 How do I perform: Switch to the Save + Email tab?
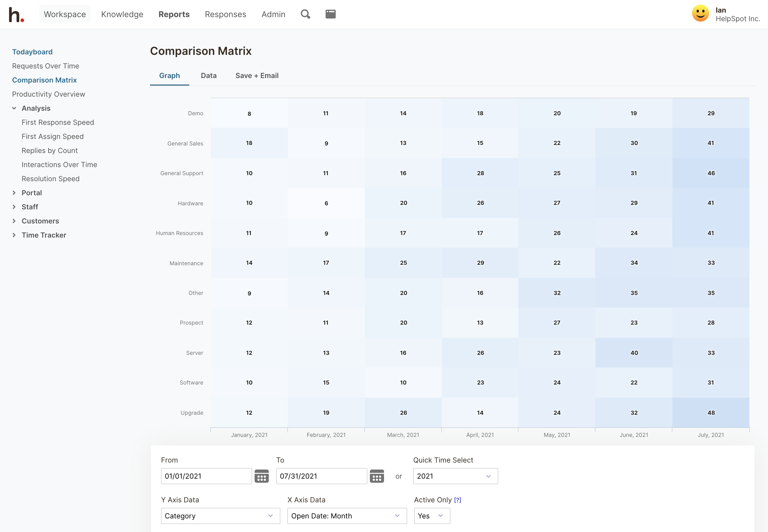coord(257,76)
